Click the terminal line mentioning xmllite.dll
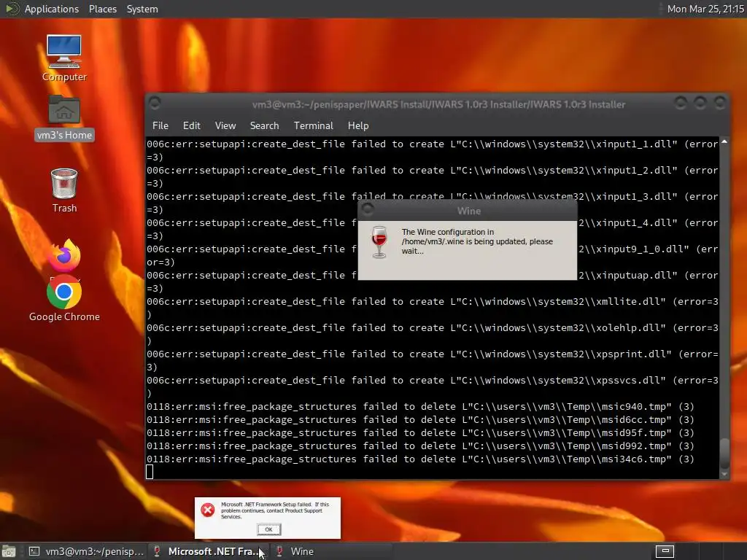The width and height of the screenshot is (747, 560). [x=432, y=308]
